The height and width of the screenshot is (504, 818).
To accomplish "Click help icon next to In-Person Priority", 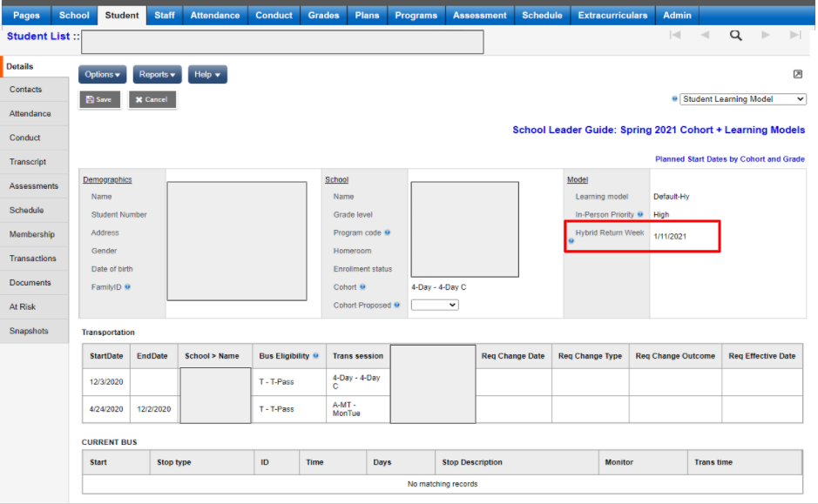I will pos(640,214).
